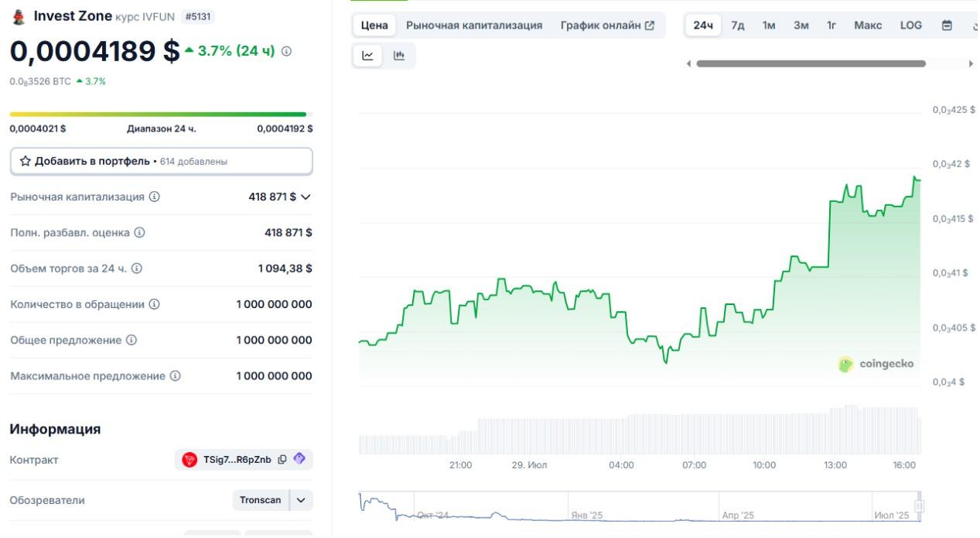Click the Добавить в портфель button
Image resolution: width=980 pixels, height=538 pixels.
coord(162,161)
